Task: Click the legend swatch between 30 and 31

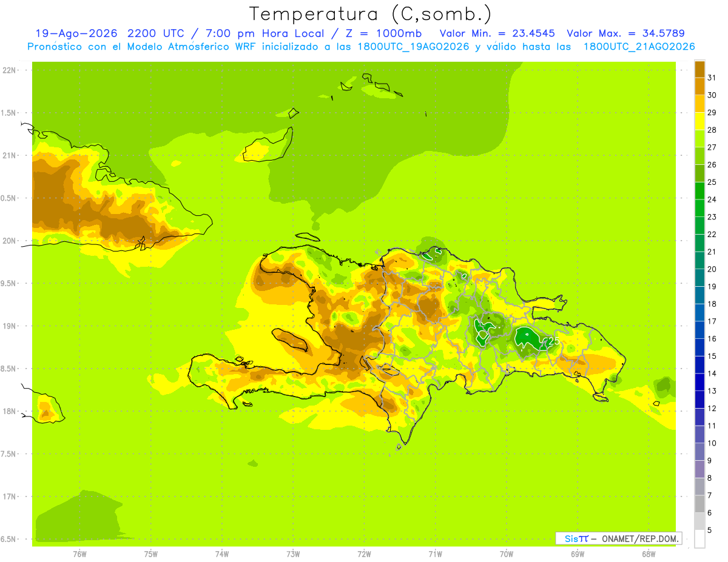Action: point(699,86)
